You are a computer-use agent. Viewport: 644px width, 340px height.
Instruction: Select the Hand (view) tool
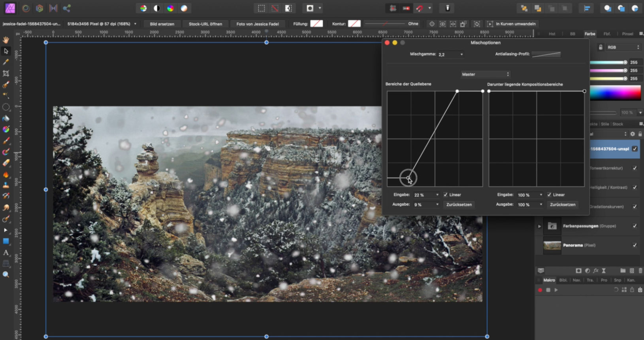6,40
